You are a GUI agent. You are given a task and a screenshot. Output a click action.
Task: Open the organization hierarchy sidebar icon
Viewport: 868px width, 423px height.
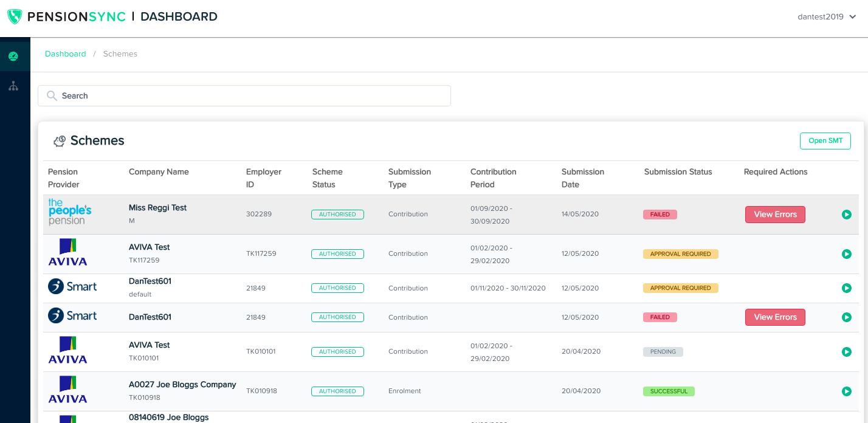click(x=13, y=86)
